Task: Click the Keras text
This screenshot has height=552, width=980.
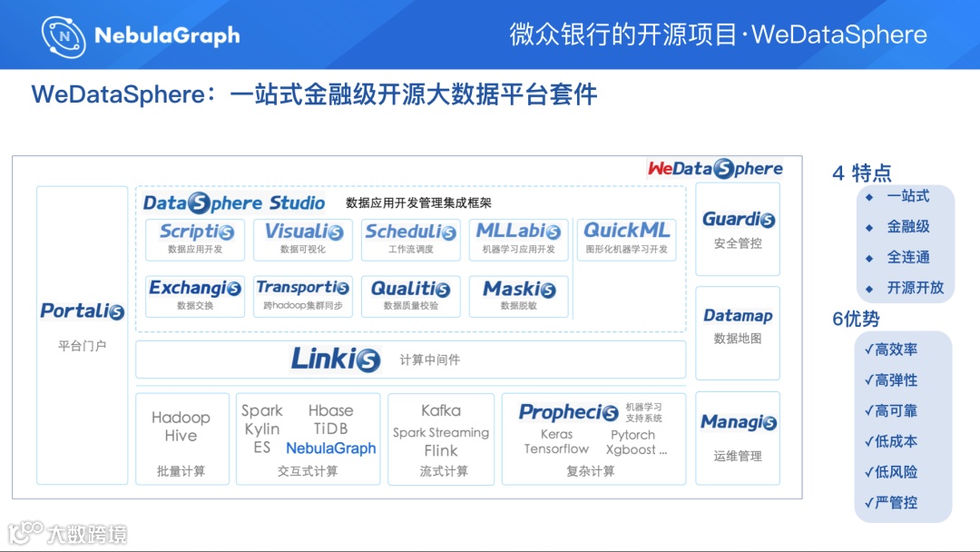Action: click(556, 434)
